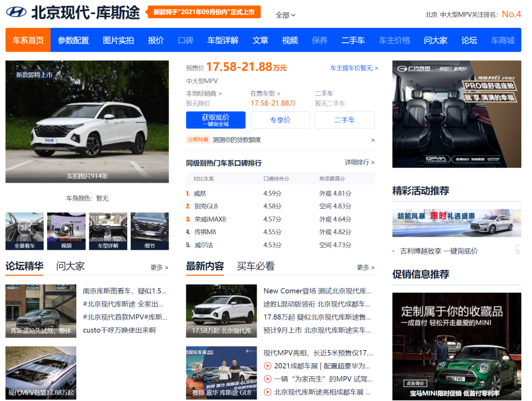Switch to the 买车必看 section tab
Viewport: 532px width, 401px height.
point(255,266)
